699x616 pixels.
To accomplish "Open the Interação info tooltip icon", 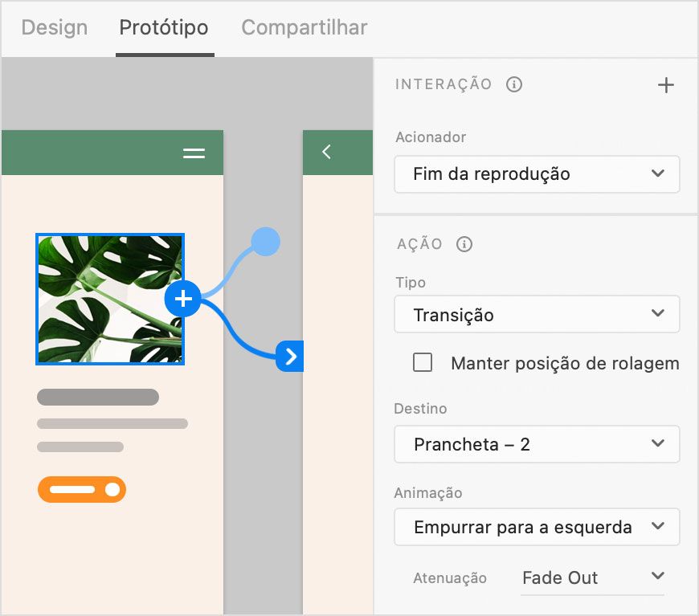I will tap(515, 84).
